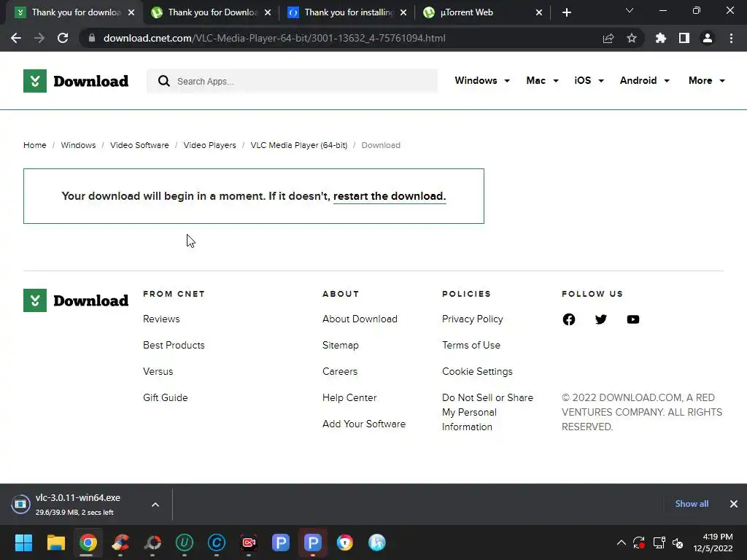Click Show all downloads
Image resolution: width=747 pixels, height=560 pixels.
coord(692,504)
